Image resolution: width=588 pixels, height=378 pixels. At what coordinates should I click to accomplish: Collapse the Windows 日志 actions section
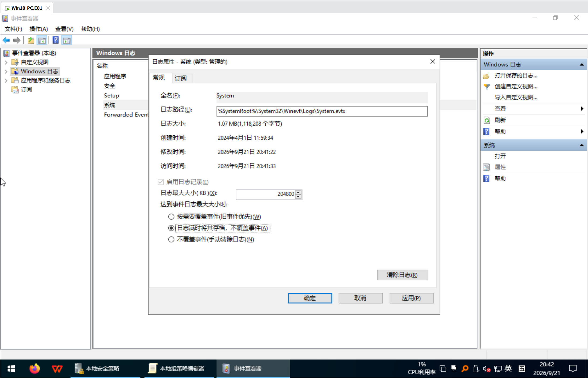pyautogui.click(x=582, y=65)
